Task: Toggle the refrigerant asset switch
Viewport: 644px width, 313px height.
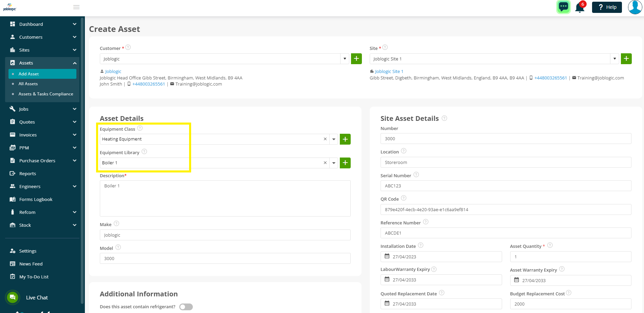Action: (x=186, y=307)
